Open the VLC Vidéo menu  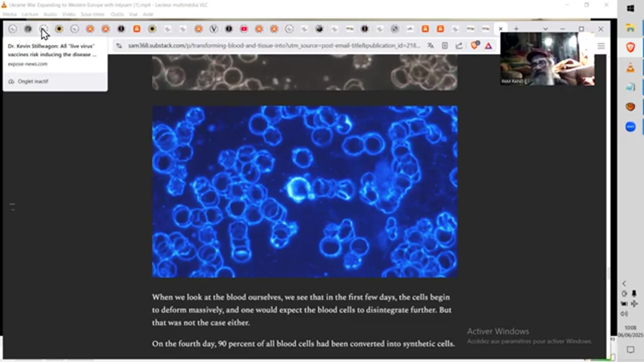68,15
